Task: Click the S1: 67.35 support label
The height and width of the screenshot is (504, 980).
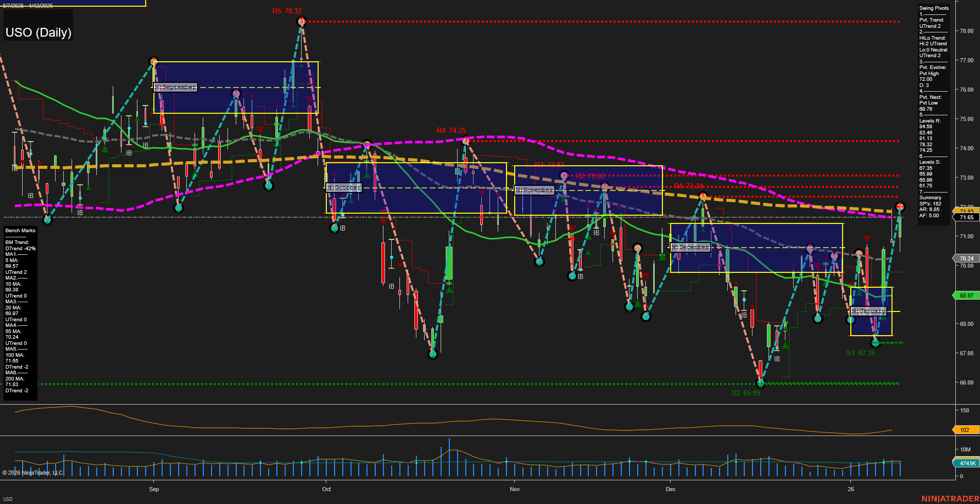Action: [x=860, y=353]
